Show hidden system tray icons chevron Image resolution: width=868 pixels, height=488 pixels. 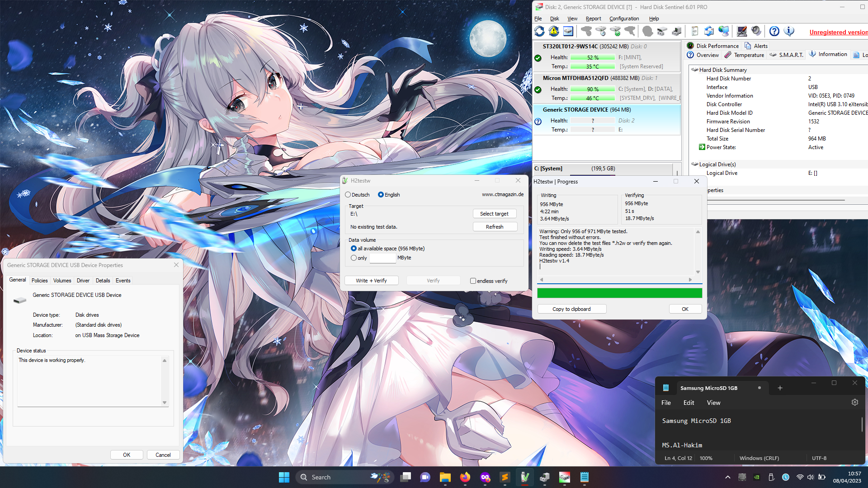tap(727, 477)
